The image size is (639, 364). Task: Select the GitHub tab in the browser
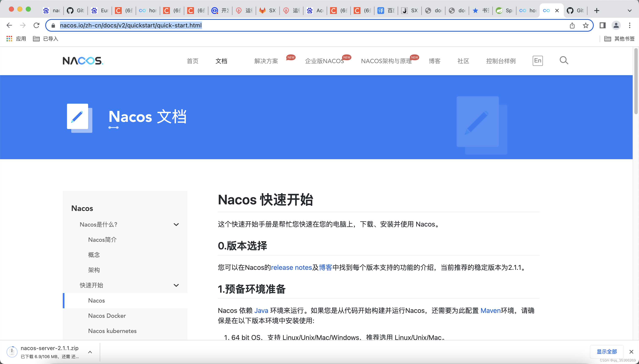click(x=75, y=10)
